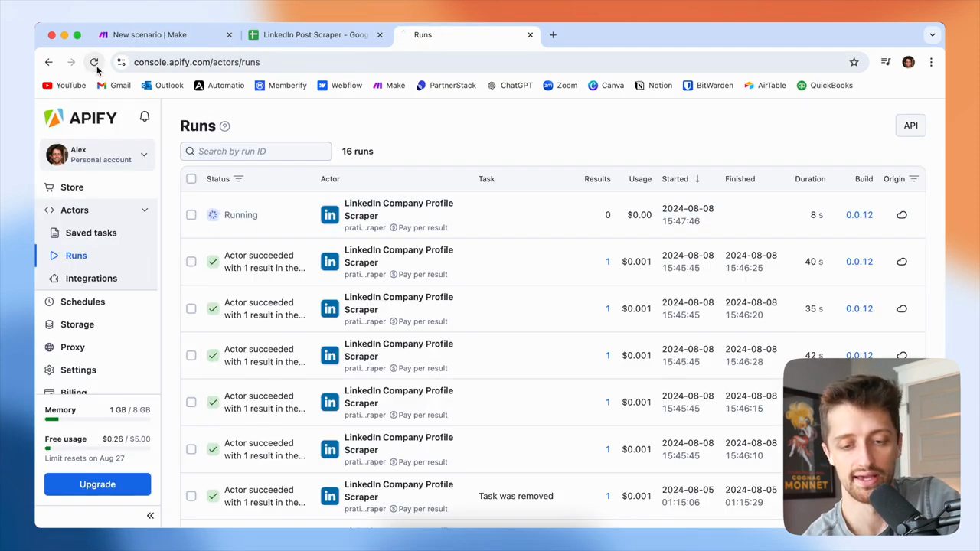Click the memory usage progress bar
This screenshot has width=980, height=551.
[97, 419]
